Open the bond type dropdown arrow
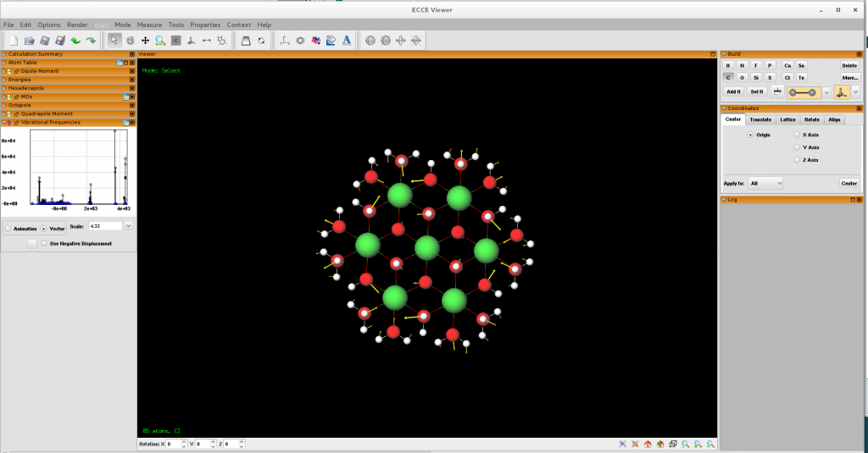The image size is (868, 453). [826, 91]
